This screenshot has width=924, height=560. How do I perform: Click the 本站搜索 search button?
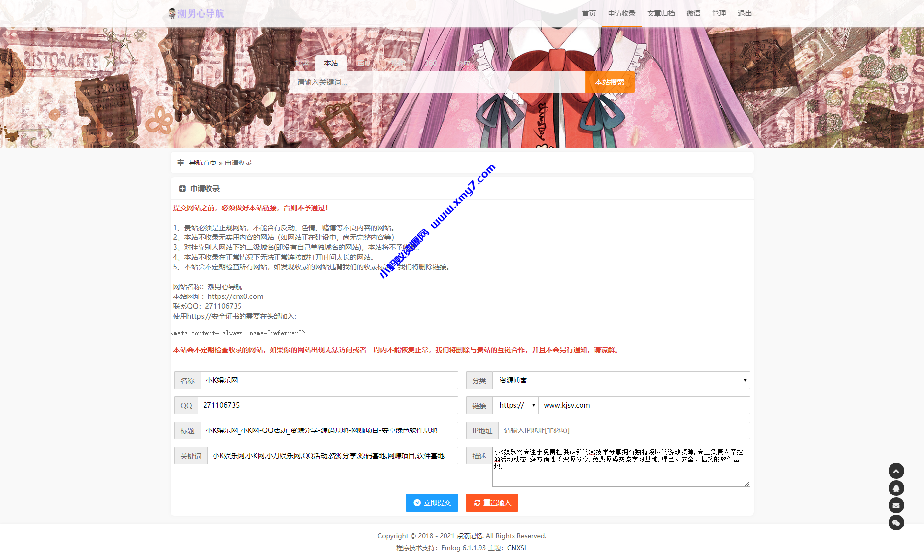tap(610, 82)
